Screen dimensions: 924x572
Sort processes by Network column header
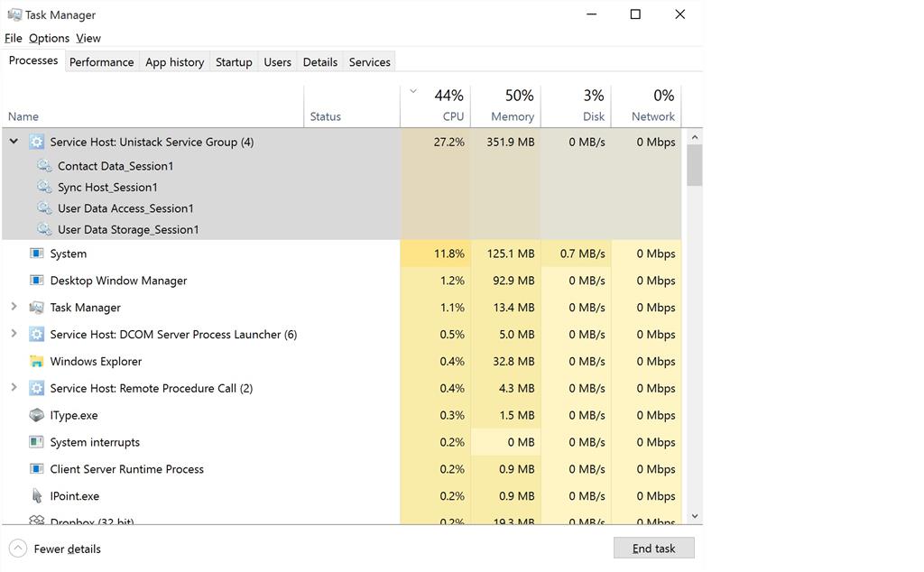pyautogui.click(x=646, y=106)
